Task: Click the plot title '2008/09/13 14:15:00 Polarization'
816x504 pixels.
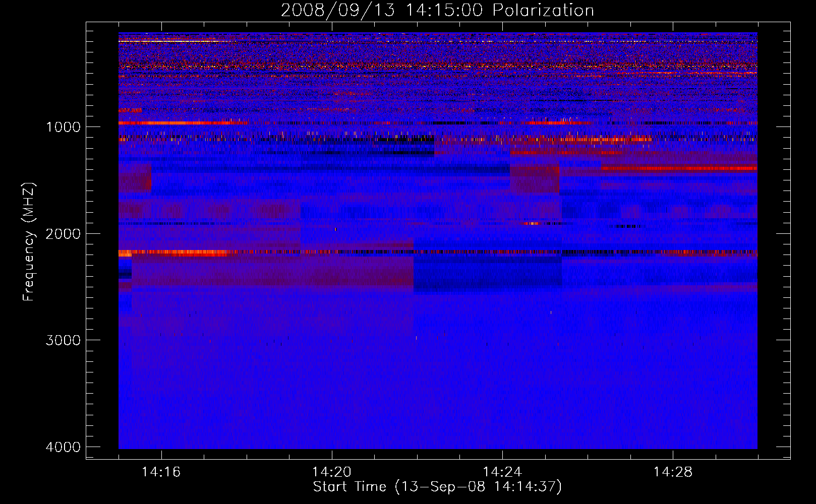Action: pyautogui.click(x=437, y=11)
